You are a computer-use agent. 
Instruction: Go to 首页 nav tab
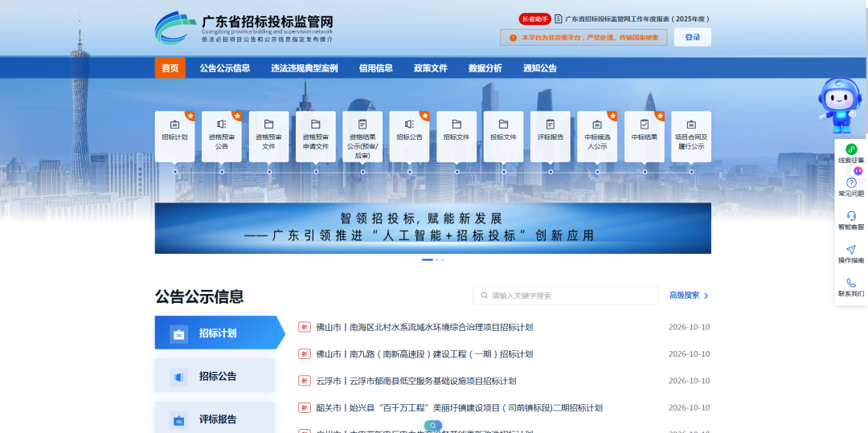(170, 68)
